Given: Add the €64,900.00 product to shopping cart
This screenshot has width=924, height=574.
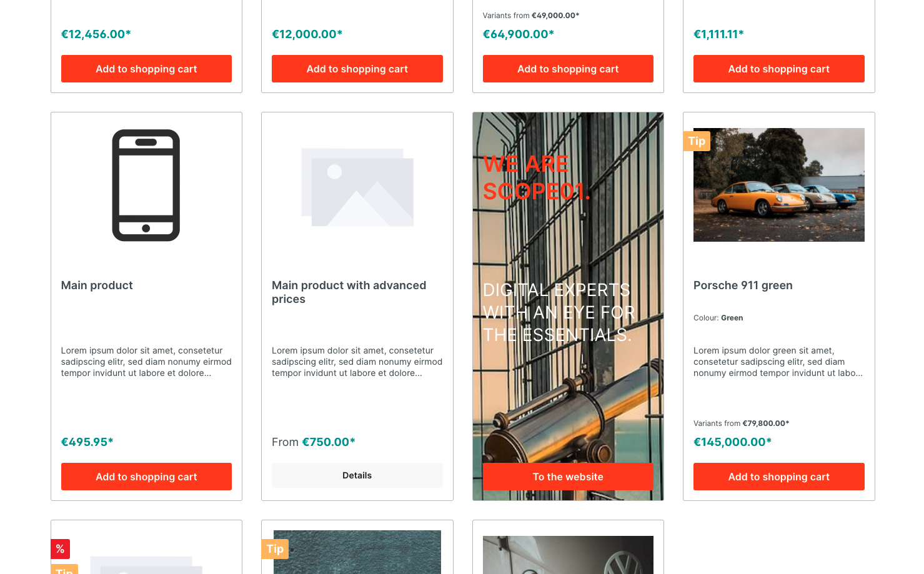Looking at the screenshot, I should (568, 69).
